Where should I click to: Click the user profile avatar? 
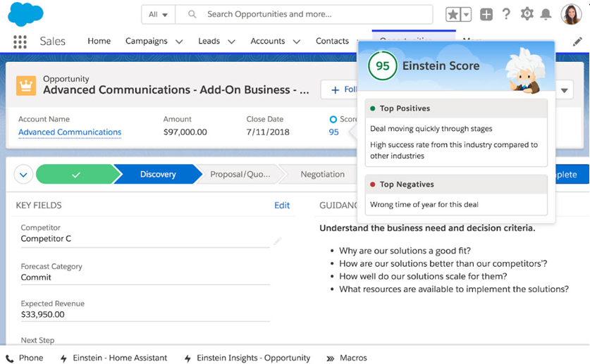click(x=570, y=14)
